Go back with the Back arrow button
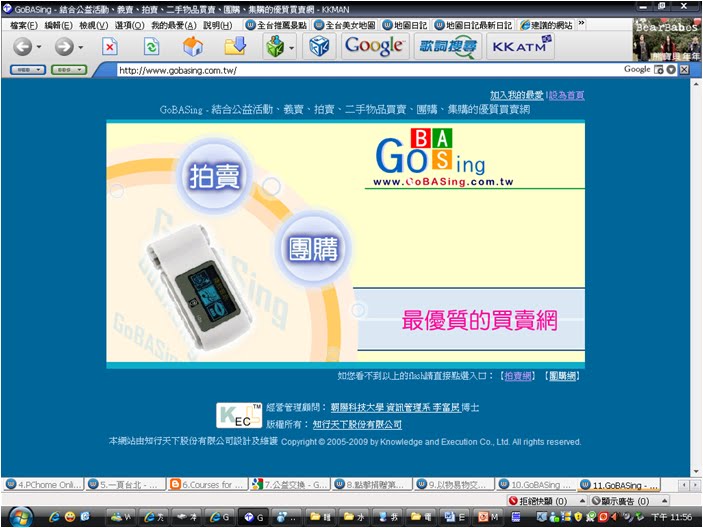 pyautogui.click(x=22, y=46)
